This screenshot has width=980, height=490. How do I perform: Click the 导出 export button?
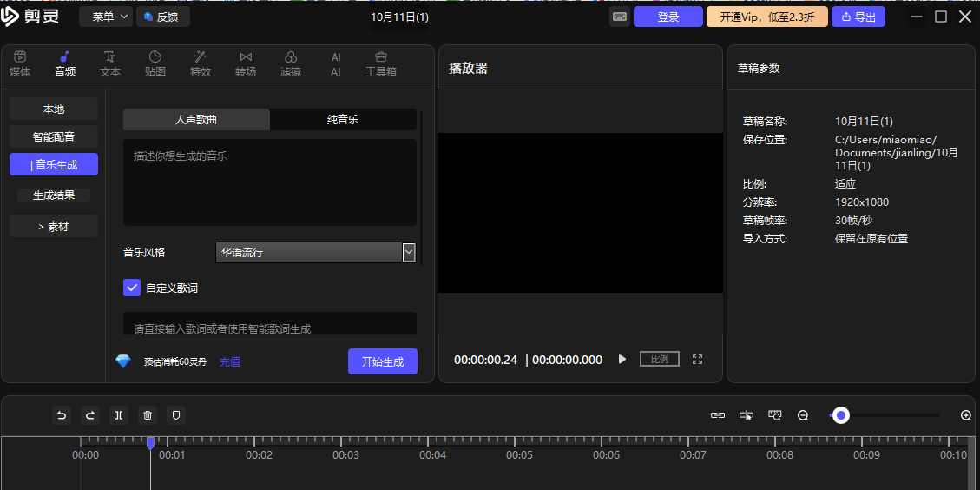click(x=858, y=17)
